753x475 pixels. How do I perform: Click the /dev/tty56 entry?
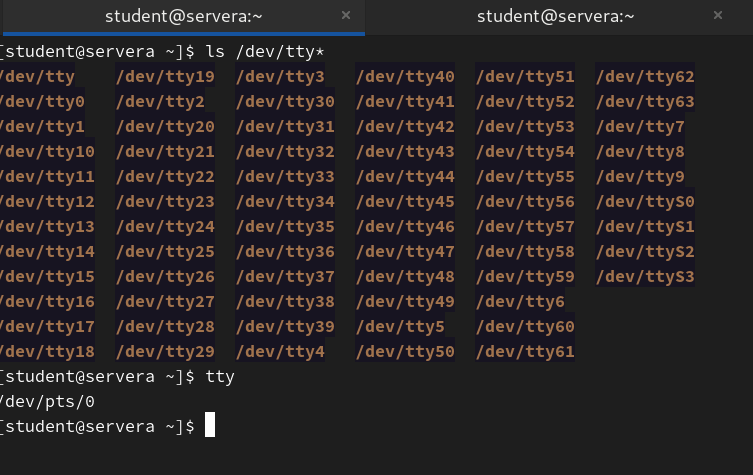pos(525,201)
